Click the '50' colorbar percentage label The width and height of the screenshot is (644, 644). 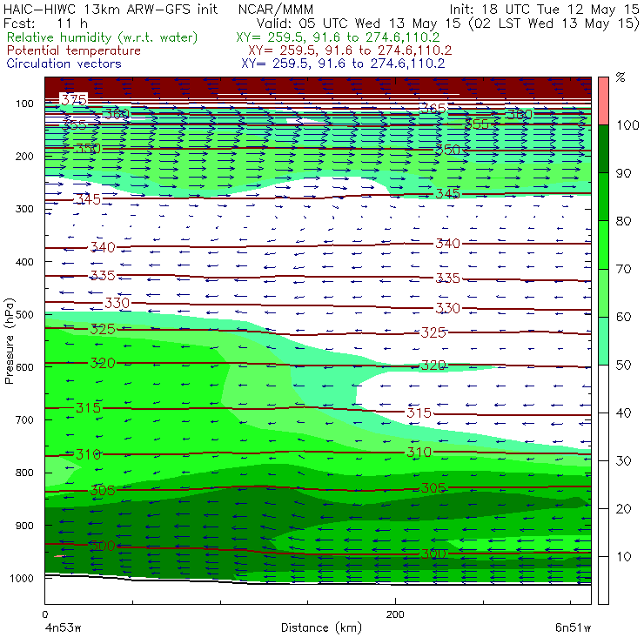[x=624, y=366]
